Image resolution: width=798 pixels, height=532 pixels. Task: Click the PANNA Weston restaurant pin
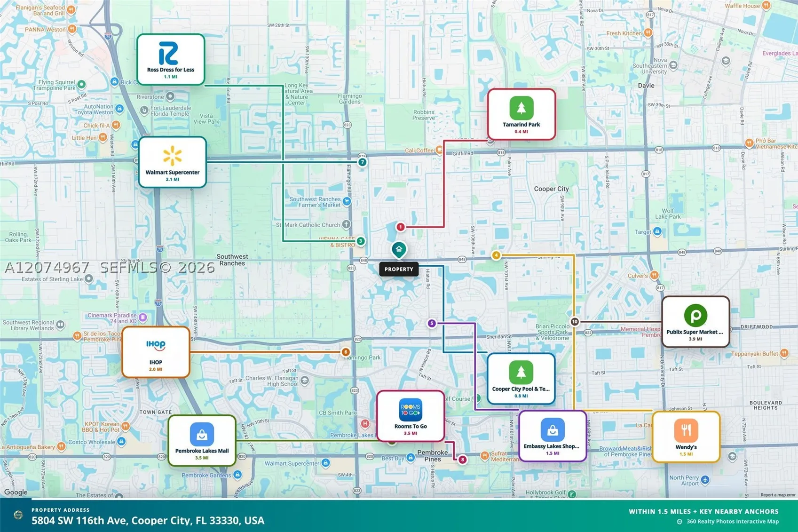pos(72,29)
